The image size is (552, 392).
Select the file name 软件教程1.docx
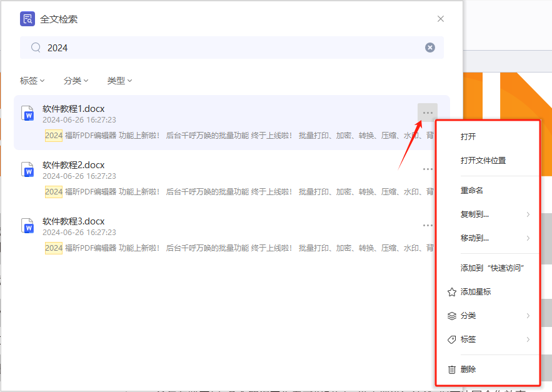click(x=74, y=109)
